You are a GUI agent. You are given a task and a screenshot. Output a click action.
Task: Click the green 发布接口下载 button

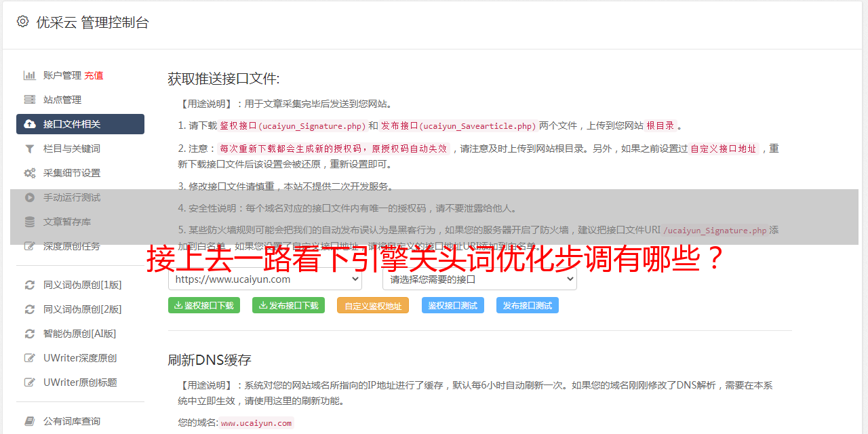[288, 305]
